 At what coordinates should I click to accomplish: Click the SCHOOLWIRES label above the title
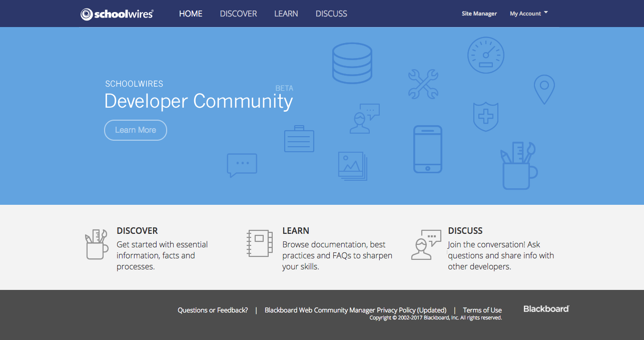click(134, 84)
